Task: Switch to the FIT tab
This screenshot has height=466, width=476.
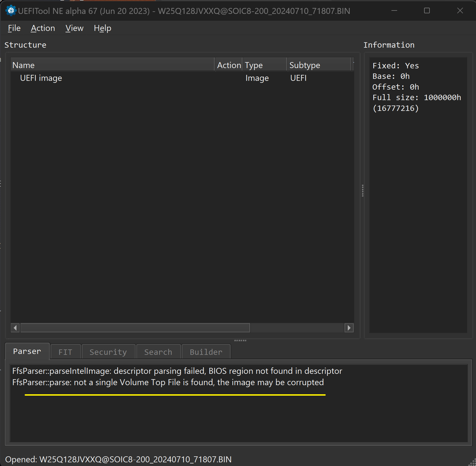Action: (x=66, y=352)
